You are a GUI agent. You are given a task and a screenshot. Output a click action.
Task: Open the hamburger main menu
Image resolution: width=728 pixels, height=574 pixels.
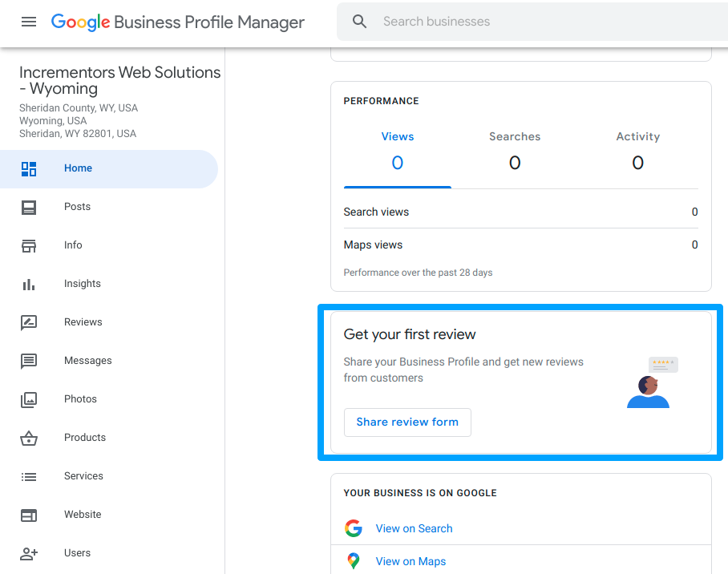coord(29,22)
